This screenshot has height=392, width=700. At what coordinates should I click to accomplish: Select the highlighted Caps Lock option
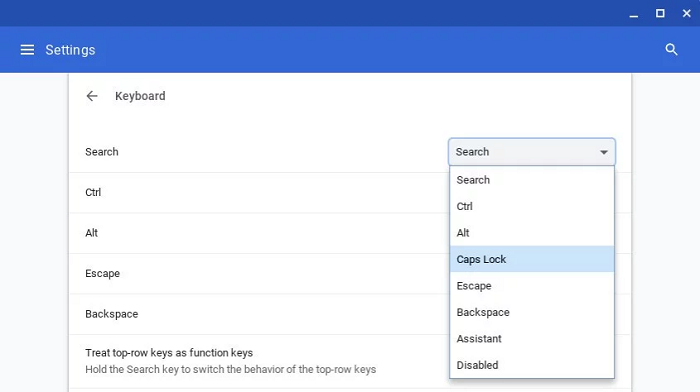532,259
